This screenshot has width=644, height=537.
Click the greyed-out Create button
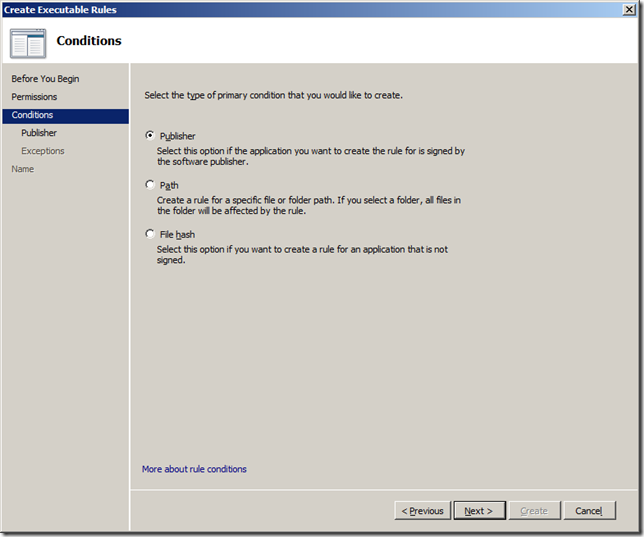click(534, 511)
